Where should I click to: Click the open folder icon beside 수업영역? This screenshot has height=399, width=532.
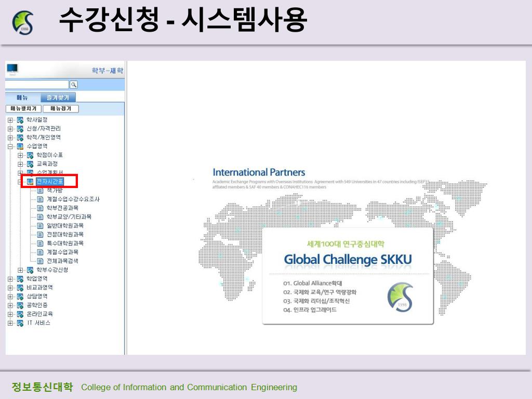point(20,146)
